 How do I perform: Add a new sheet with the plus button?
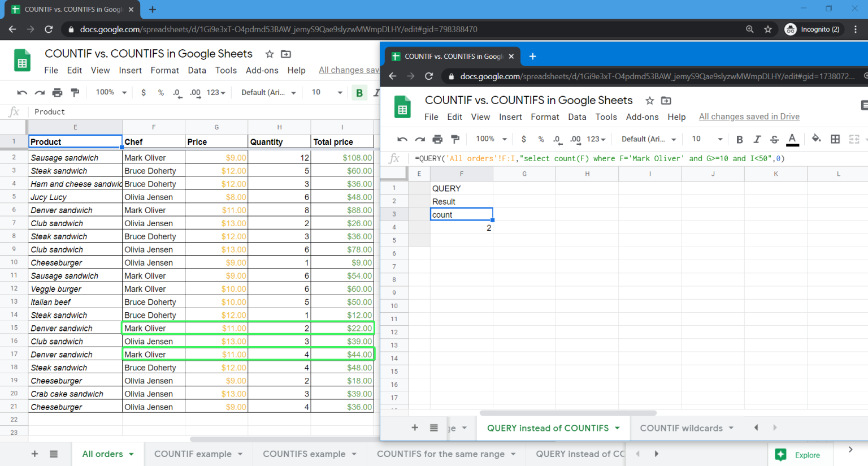point(415,428)
